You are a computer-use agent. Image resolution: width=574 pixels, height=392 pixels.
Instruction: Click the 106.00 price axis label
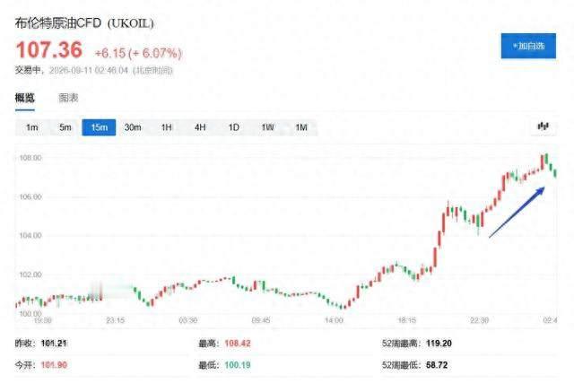(x=30, y=197)
